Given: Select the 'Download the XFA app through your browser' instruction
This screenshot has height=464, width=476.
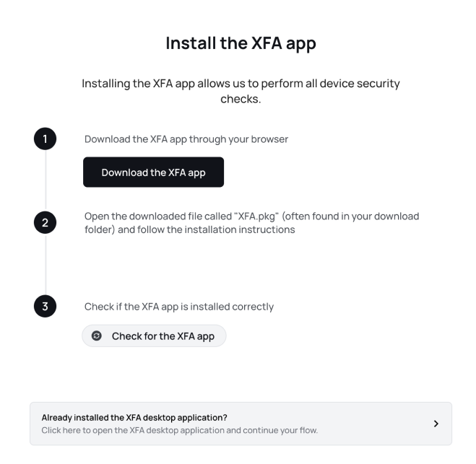Looking at the screenshot, I should click(x=186, y=139).
